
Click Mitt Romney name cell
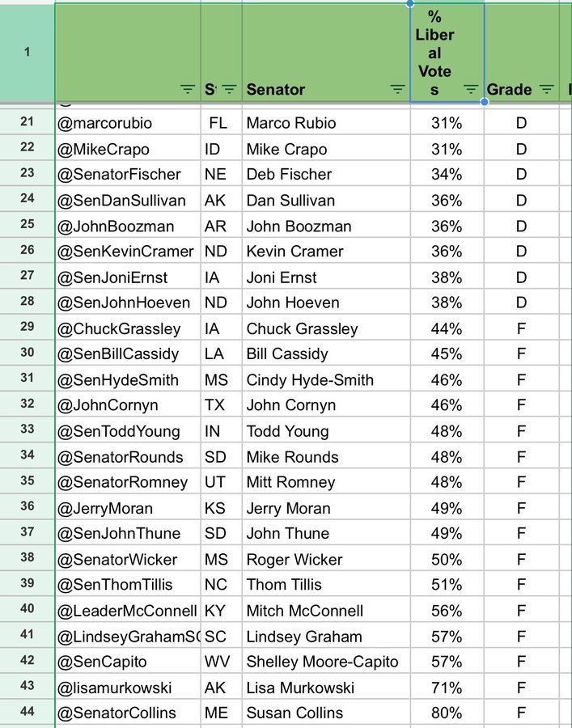(x=325, y=482)
